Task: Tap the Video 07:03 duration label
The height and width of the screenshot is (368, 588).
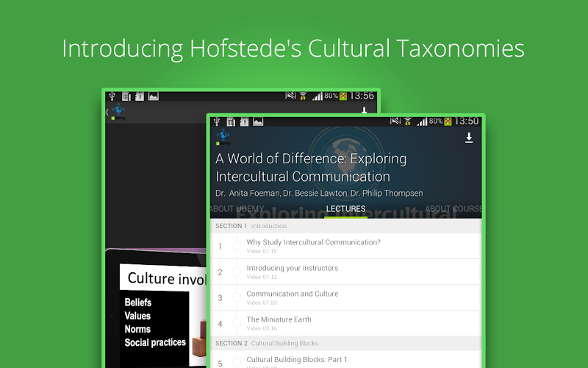Action: [x=262, y=302]
